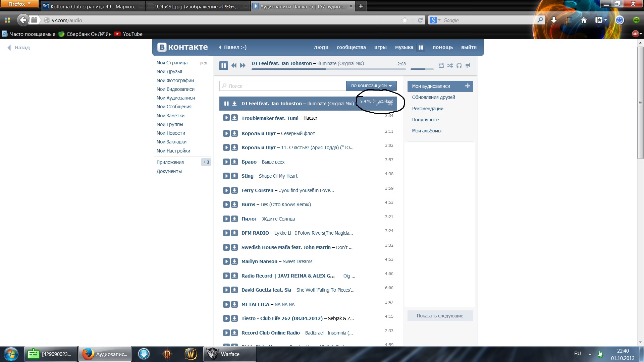
Task: Play Браво – Выше всех
Action: click(226, 162)
